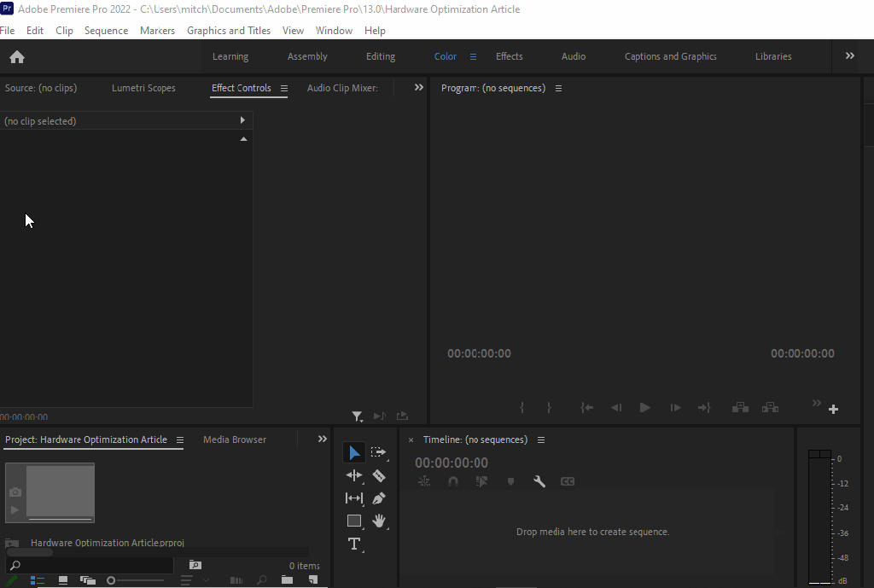Screen dimensions: 874x588
Task: Open timeline display settings wrench
Action: pos(539,481)
